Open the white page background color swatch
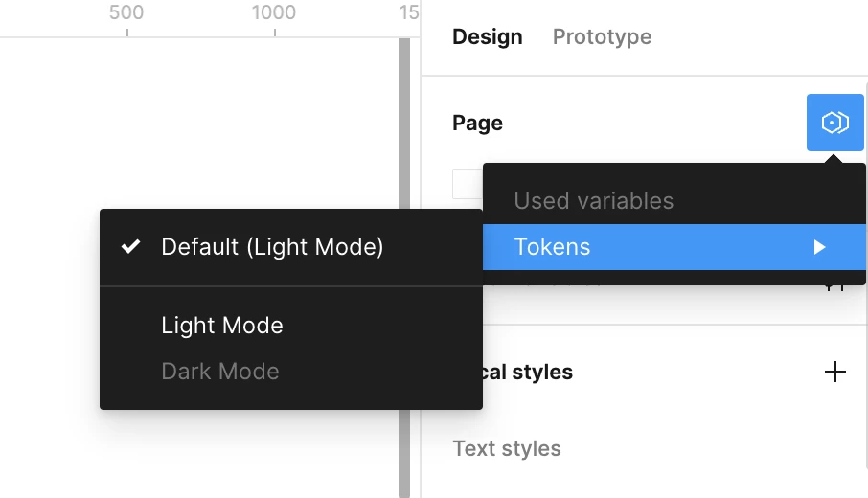Screen dimensions: 868x498 click(x=468, y=184)
